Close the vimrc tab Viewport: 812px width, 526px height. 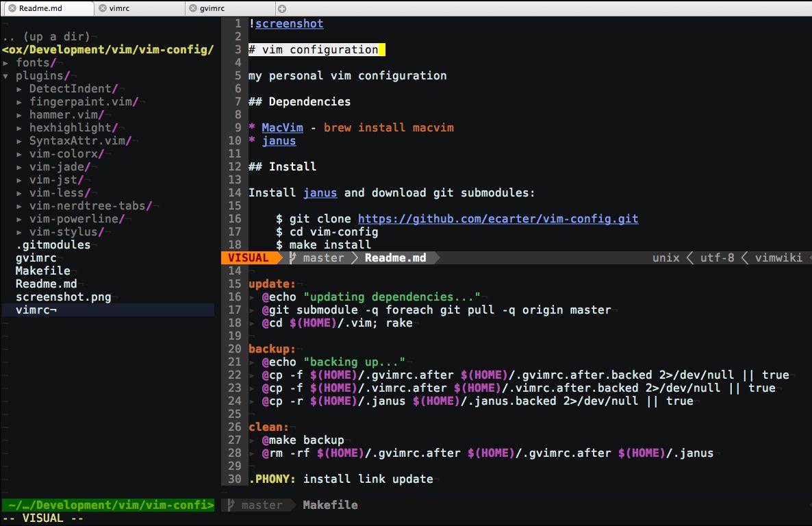click(x=103, y=8)
